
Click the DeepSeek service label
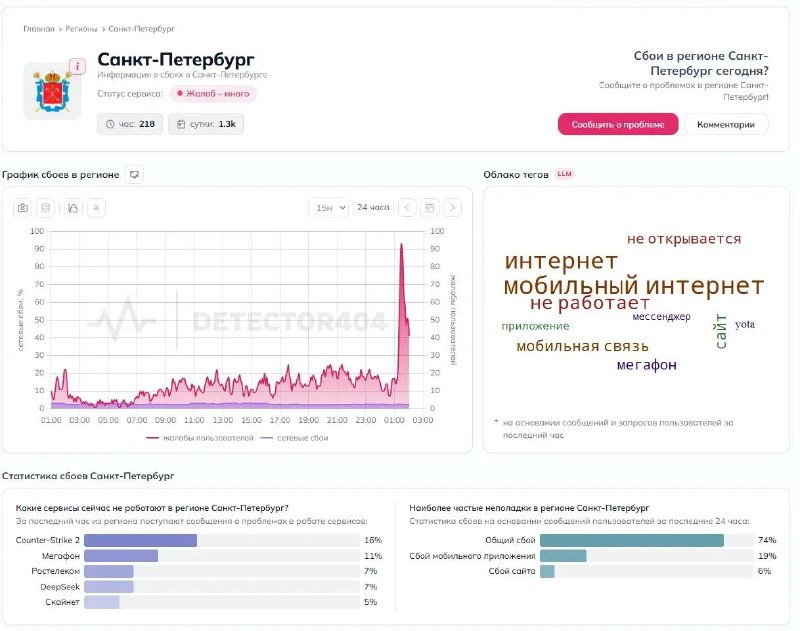pos(60,587)
